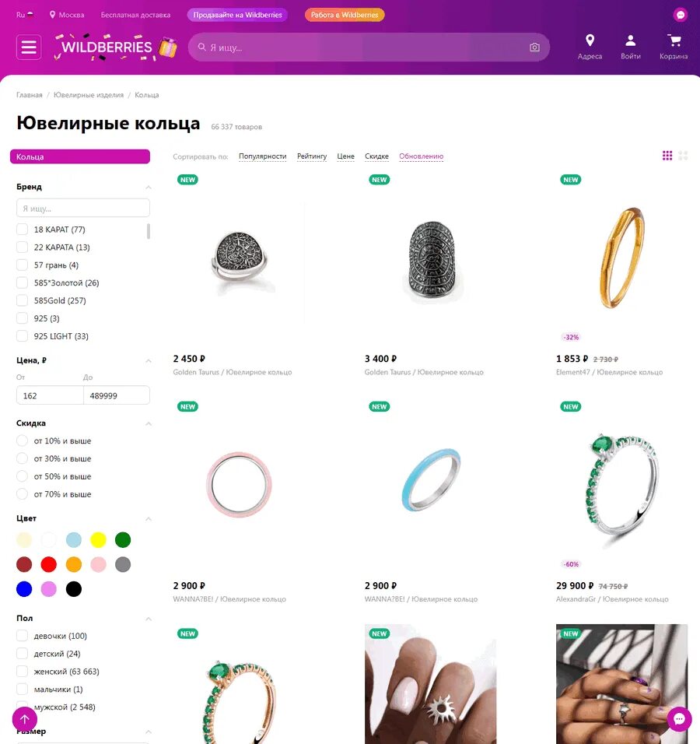Switch to small grid view icon
The image size is (700, 744).
point(667,155)
